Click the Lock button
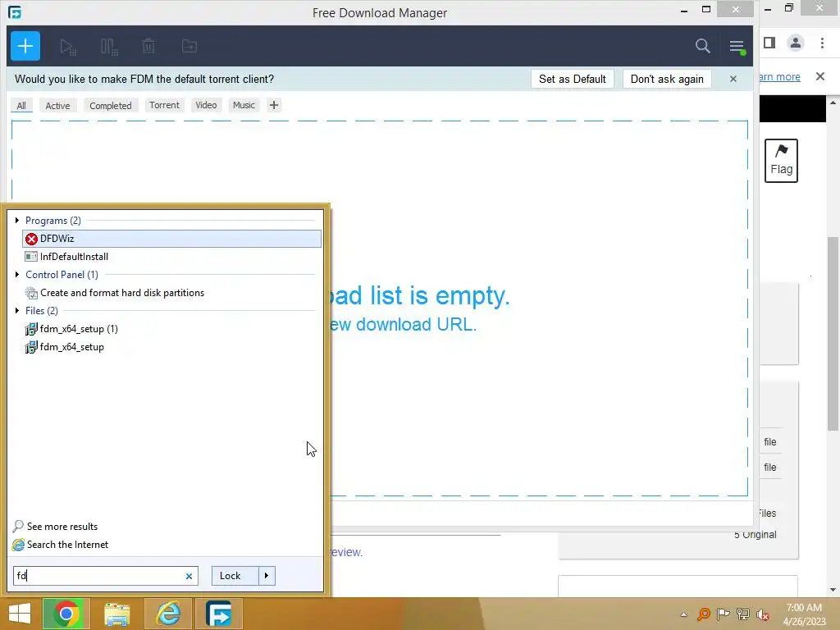The width and height of the screenshot is (840, 630). (x=235, y=576)
